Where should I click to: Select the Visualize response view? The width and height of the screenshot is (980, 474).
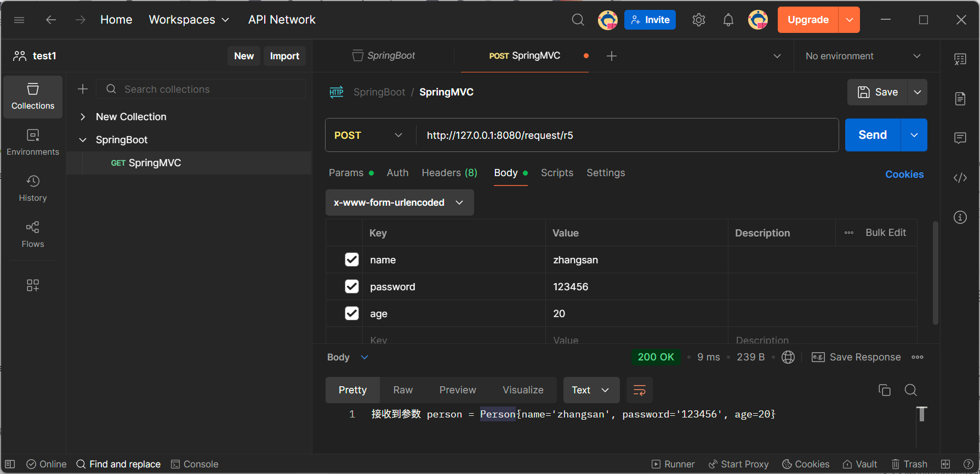[x=523, y=390]
